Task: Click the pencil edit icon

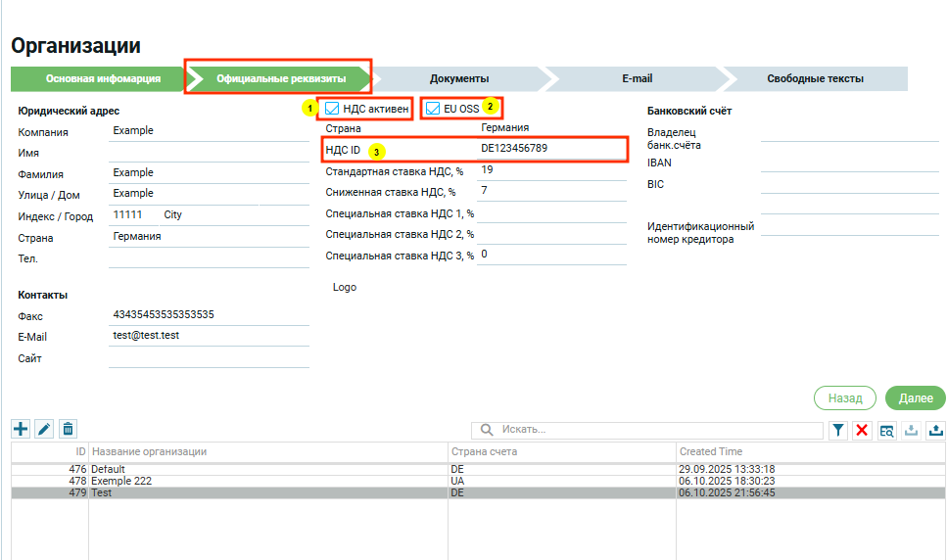Action: tap(44, 429)
